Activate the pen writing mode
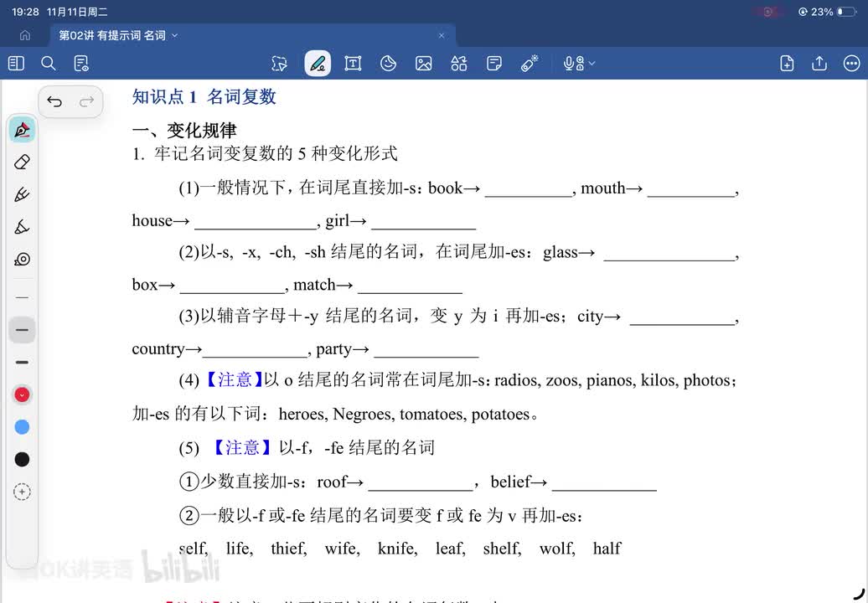 pos(318,64)
